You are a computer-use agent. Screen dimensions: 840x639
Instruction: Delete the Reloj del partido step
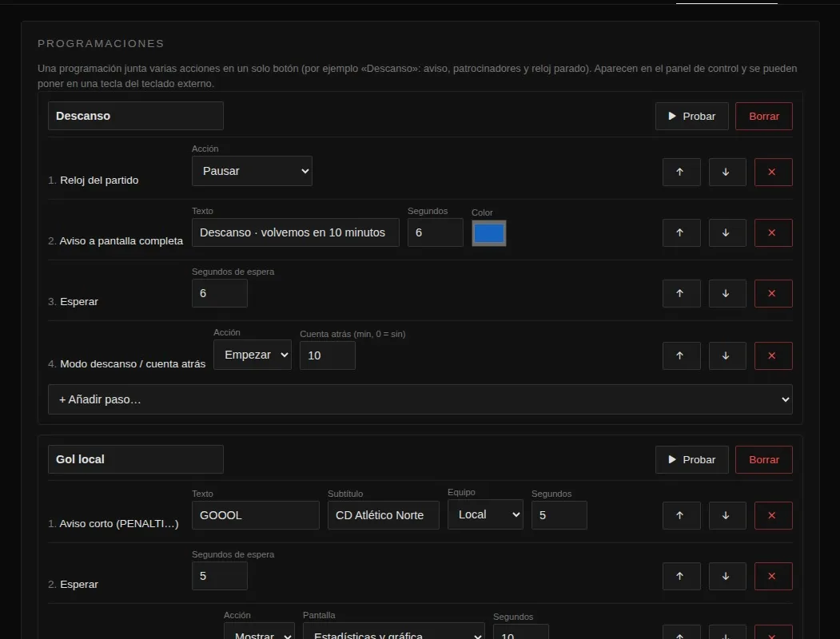(773, 172)
